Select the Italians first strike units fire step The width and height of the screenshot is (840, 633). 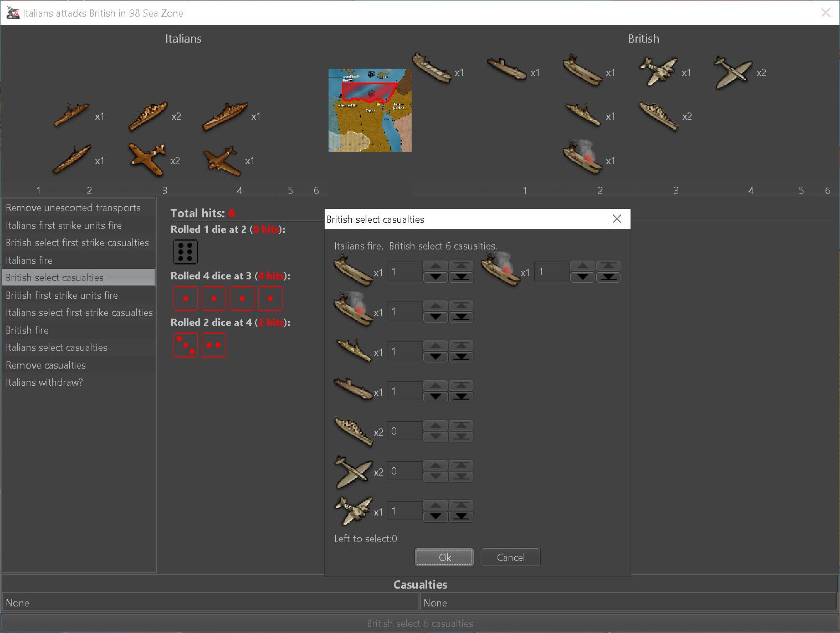point(79,226)
